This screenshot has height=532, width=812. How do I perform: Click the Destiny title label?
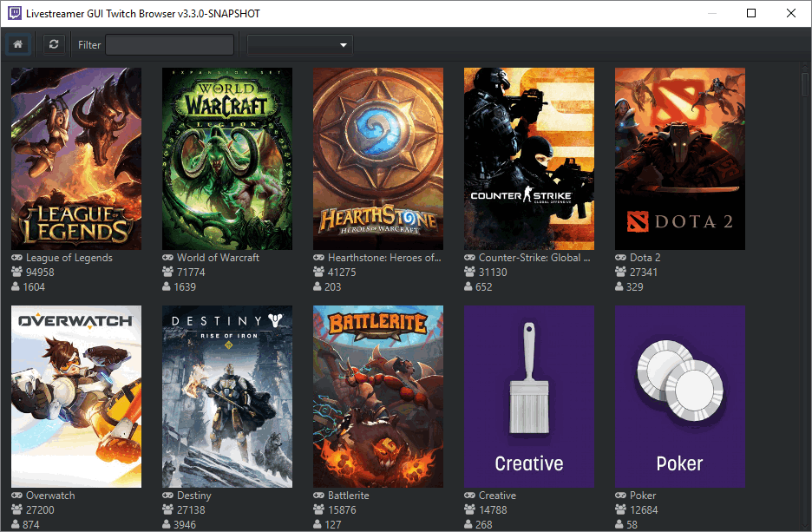point(193,496)
